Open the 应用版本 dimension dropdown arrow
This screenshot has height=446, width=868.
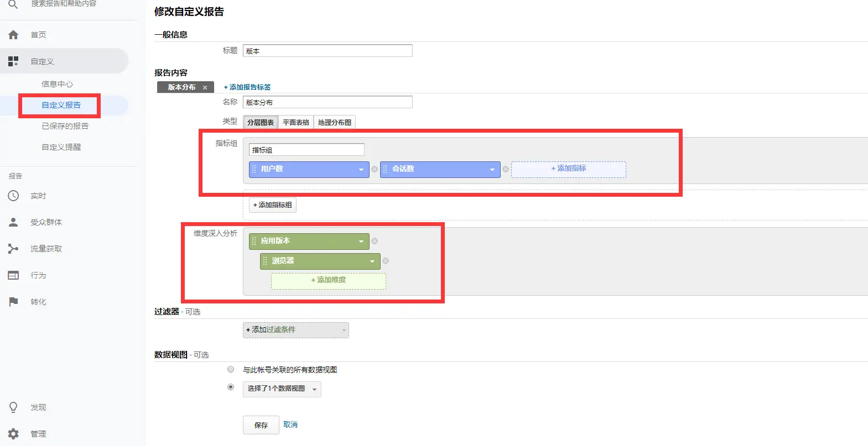click(361, 242)
